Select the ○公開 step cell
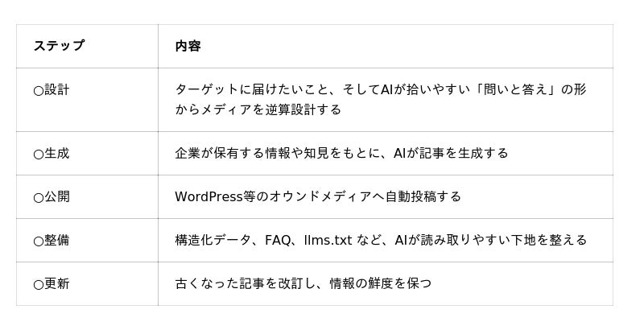The width and height of the screenshot is (644, 330). 87,197
